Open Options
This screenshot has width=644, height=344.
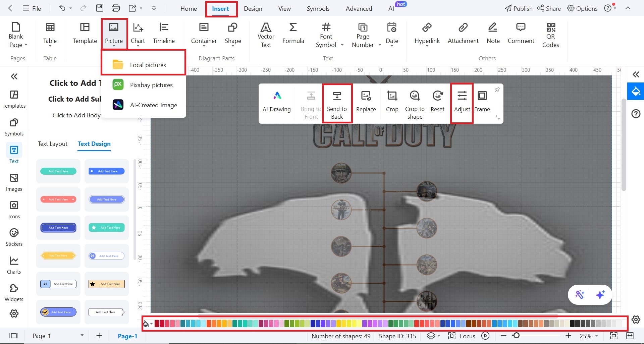pos(582,8)
